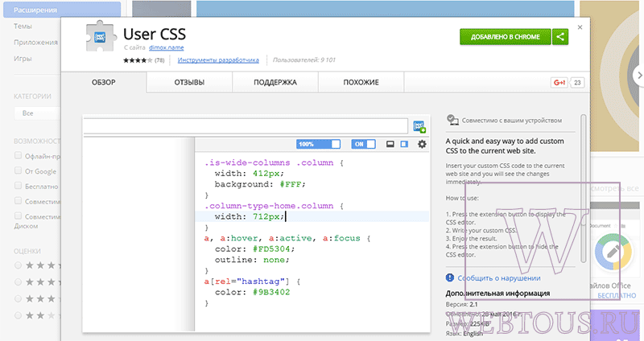Select the side dock layout icon
Screen dimensions: 644x341
(x=404, y=144)
